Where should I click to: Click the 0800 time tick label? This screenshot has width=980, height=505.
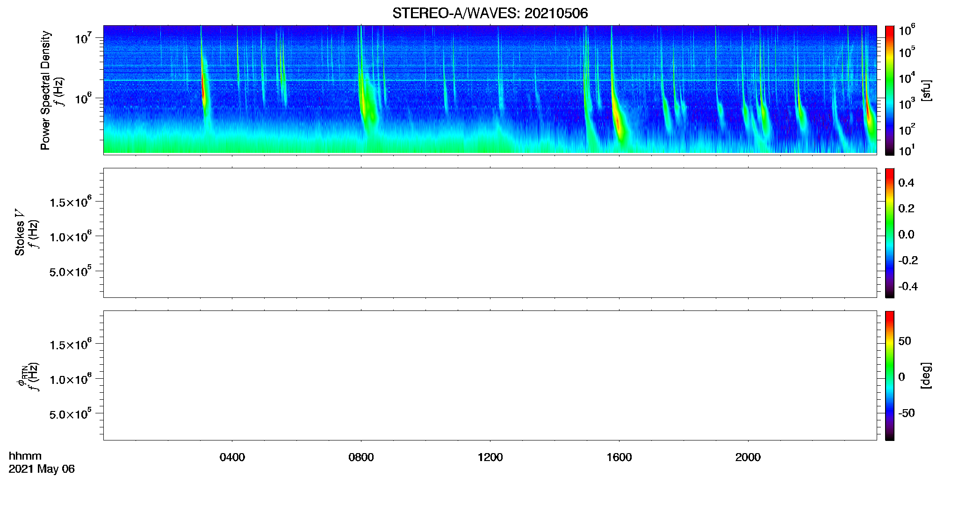pyautogui.click(x=361, y=457)
